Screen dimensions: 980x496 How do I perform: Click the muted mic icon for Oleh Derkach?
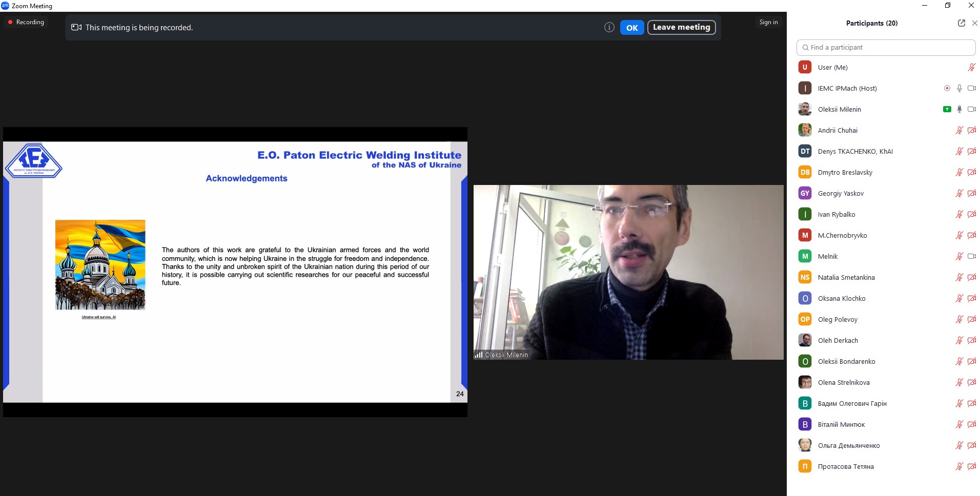[959, 340]
